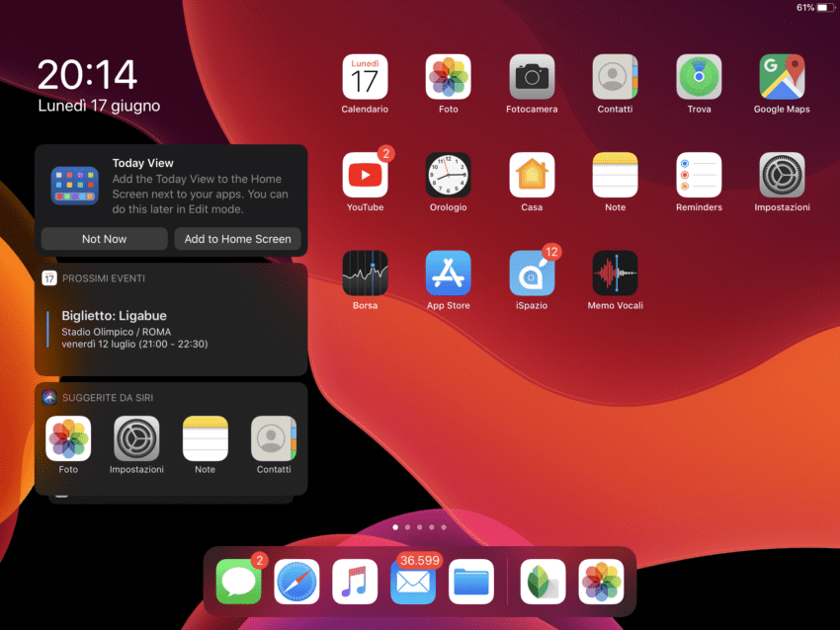This screenshot has height=630, width=840.
Task: Tap the 20:14 clock display
Action: pos(87,74)
